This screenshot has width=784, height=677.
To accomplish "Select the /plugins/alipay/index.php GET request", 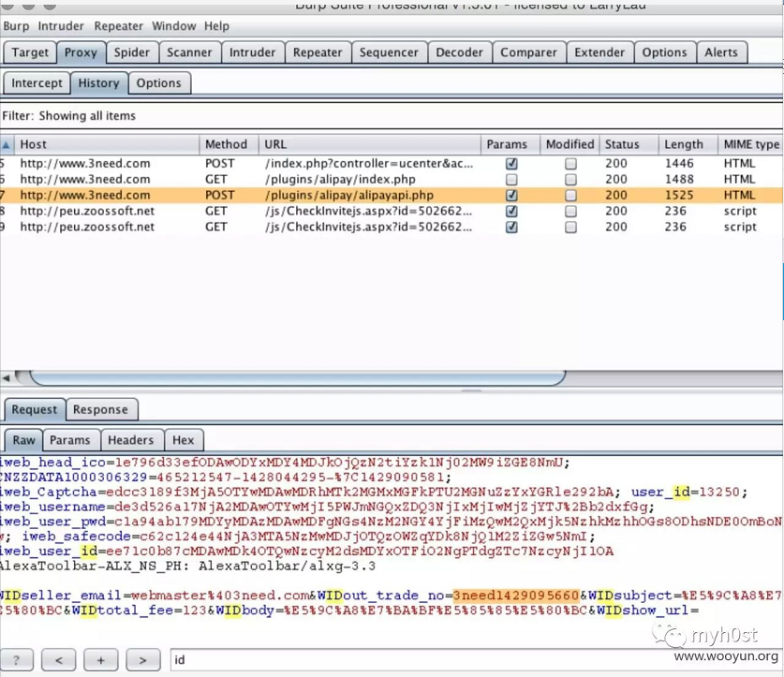I will point(391,180).
